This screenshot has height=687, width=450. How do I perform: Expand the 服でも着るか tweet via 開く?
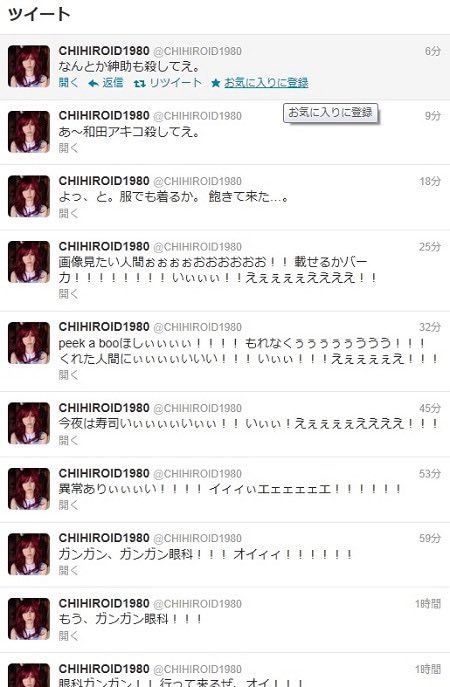tap(68, 213)
